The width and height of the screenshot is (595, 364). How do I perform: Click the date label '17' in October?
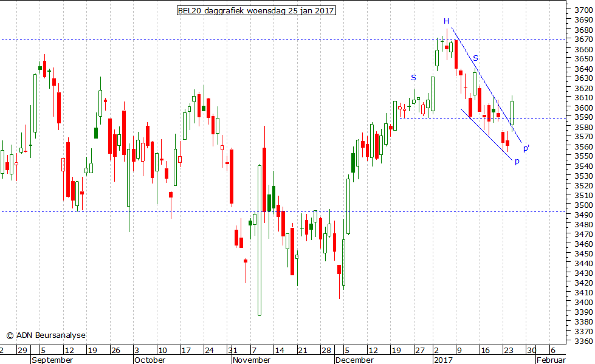(x=186, y=351)
